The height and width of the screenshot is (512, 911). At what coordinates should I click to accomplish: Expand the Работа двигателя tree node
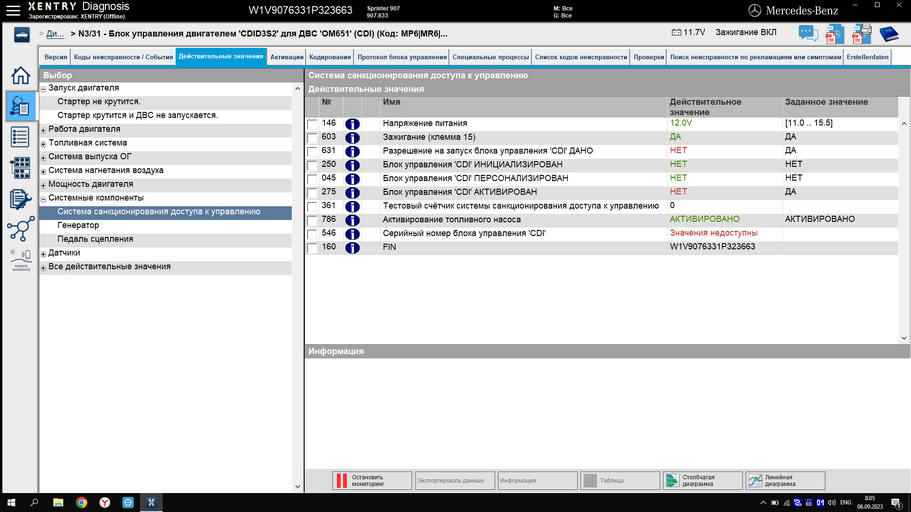[44, 130]
